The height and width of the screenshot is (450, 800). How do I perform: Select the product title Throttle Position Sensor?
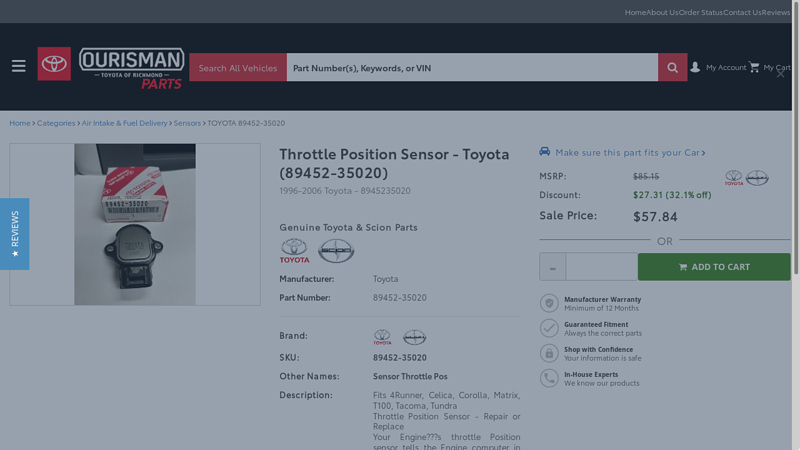[x=394, y=163]
